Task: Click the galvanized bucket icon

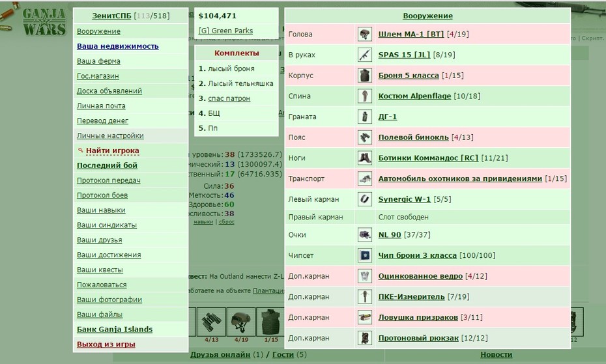Action: (364, 276)
